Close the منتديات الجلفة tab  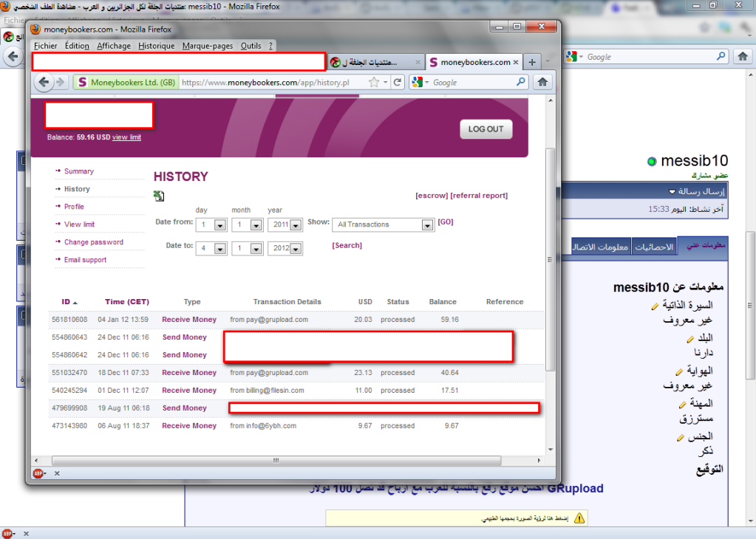pos(418,62)
